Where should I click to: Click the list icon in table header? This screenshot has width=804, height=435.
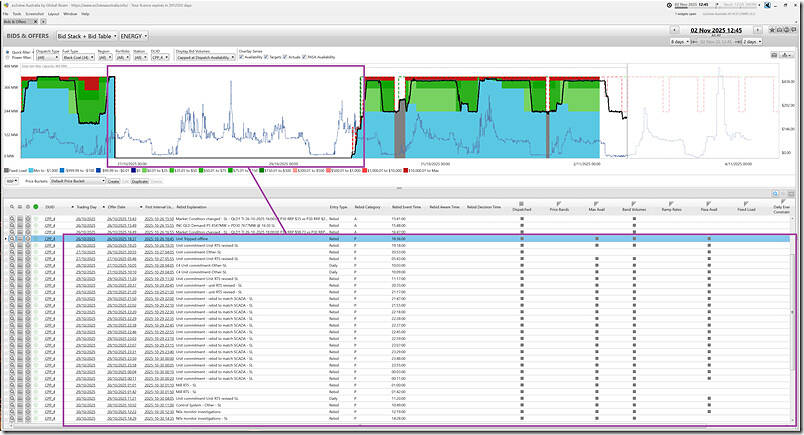(20, 207)
